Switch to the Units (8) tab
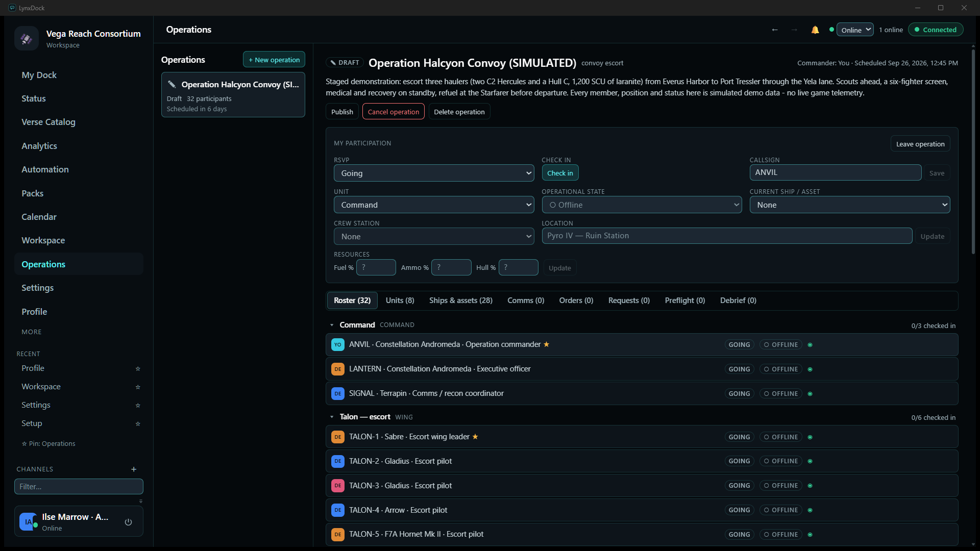 coord(400,300)
